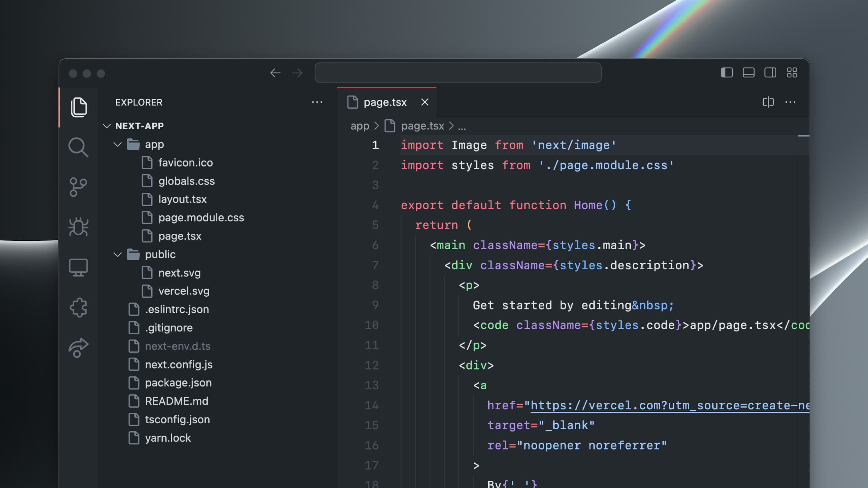This screenshot has height=488, width=868.
Task: Click the vercel.com link on line 14
Action: tap(670, 405)
